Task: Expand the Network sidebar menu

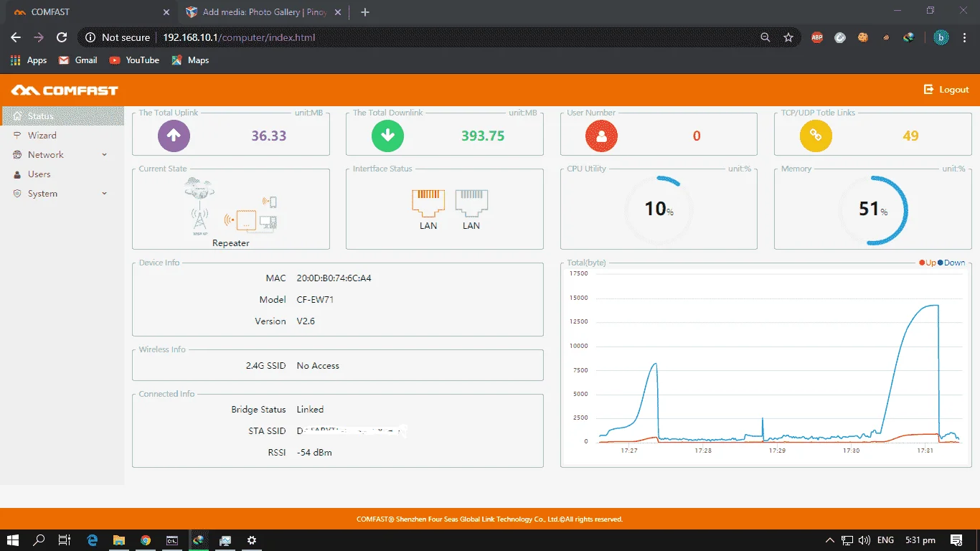Action: tap(62, 155)
